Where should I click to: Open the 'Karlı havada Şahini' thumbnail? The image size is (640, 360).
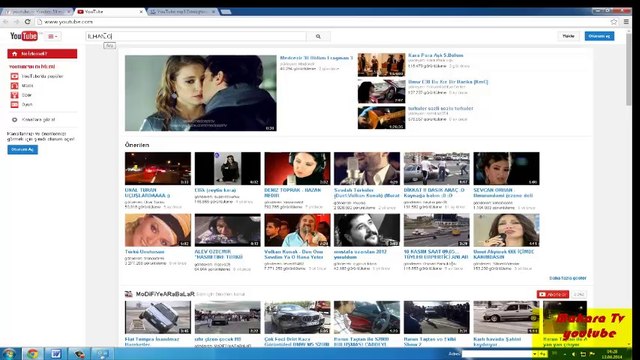click(506, 318)
